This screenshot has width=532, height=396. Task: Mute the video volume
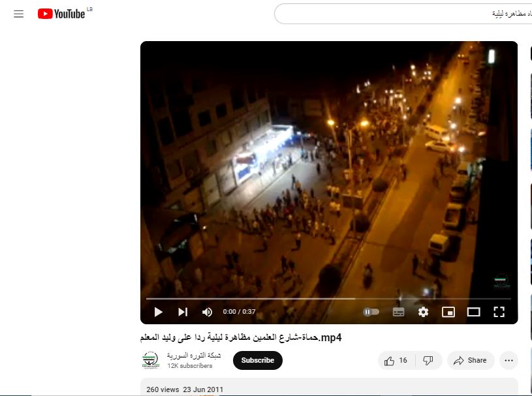click(x=208, y=312)
